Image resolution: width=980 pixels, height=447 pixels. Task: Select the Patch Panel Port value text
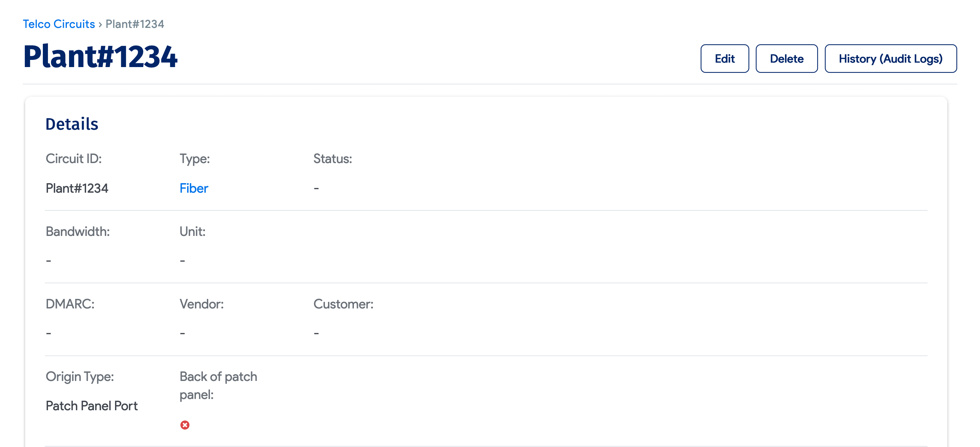91,406
